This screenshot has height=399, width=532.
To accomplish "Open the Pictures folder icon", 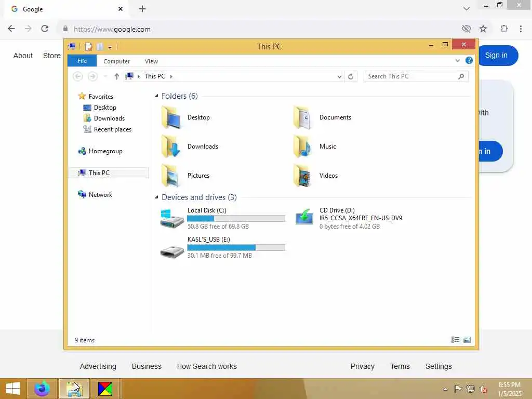I will pos(171,176).
